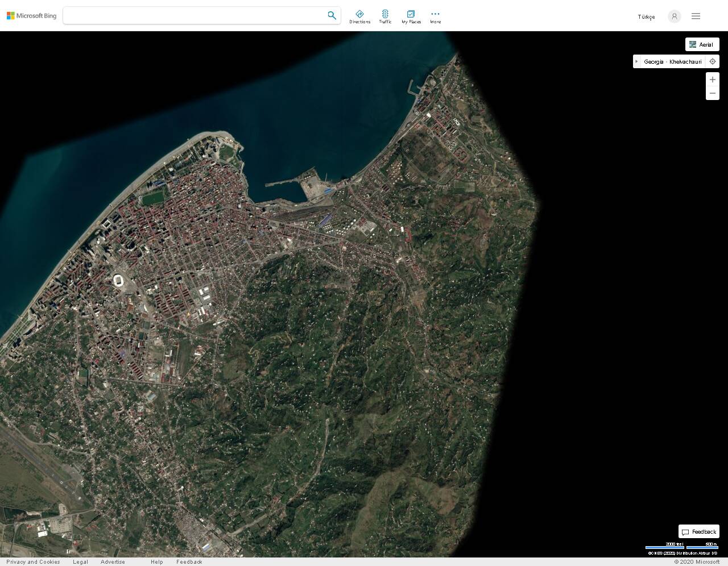This screenshot has height=566, width=728.
Task: Open the Legal footer link
Action: click(x=80, y=562)
